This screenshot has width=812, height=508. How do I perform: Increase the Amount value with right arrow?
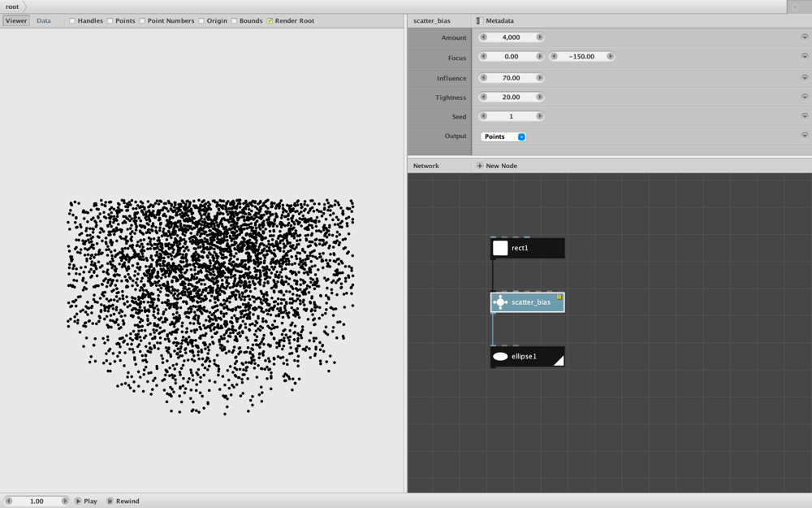540,37
